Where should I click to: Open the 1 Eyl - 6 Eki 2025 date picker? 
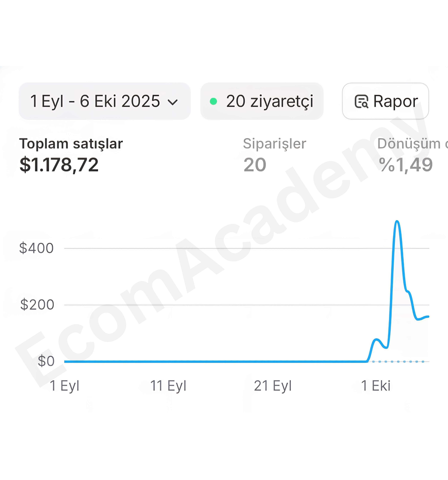[105, 101]
